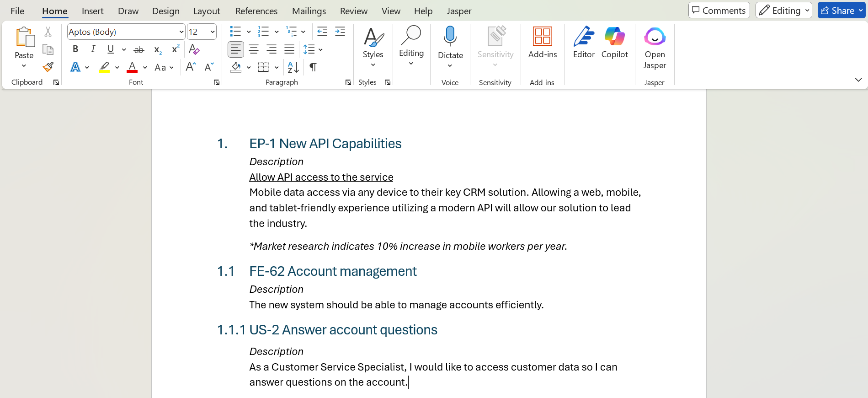The image size is (868, 398).
Task: Open the Clipboard pane launcher
Action: [56, 82]
